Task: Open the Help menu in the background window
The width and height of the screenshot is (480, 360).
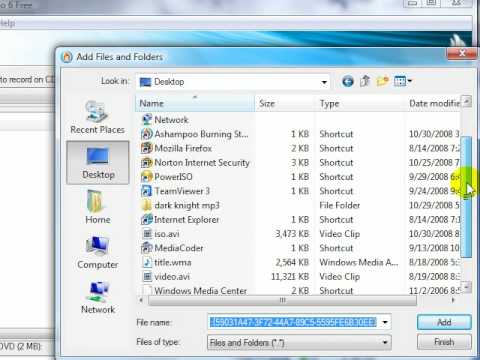Action: (7, 23)
